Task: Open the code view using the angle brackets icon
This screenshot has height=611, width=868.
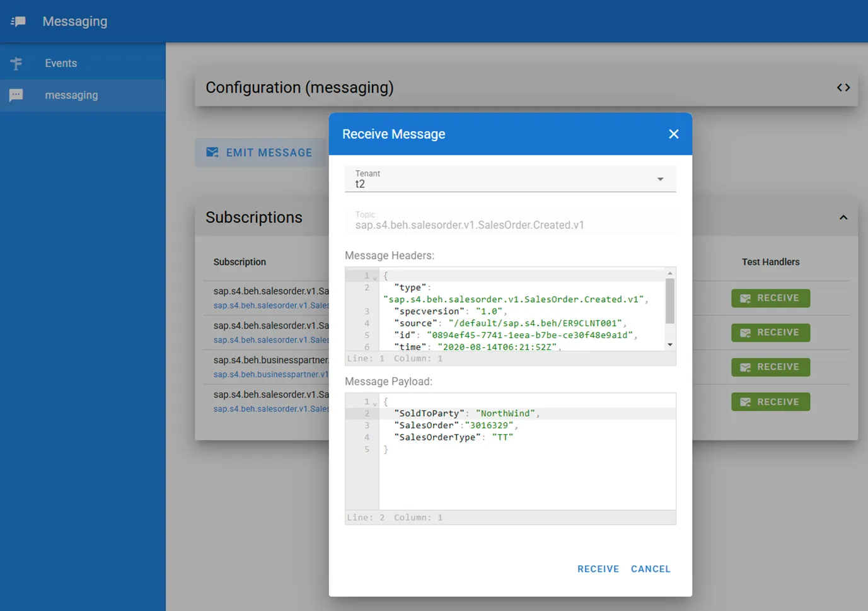Action: coord(843,88)
